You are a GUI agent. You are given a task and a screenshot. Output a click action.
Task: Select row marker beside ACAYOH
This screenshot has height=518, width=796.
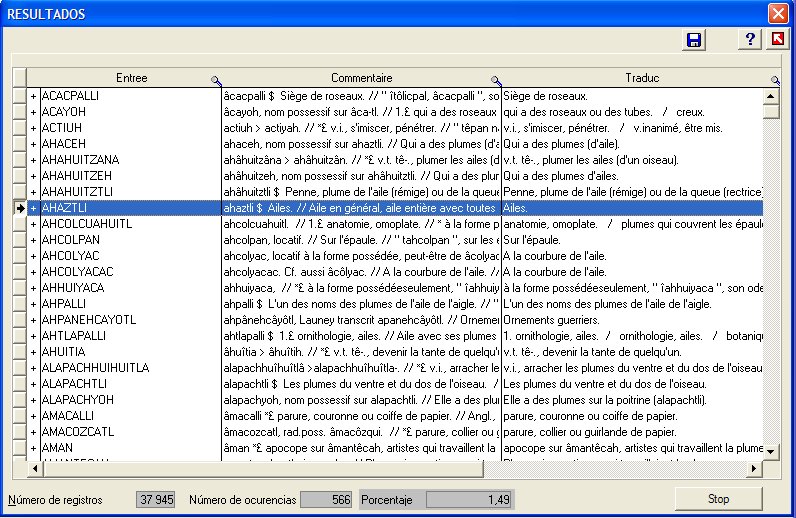19,112
